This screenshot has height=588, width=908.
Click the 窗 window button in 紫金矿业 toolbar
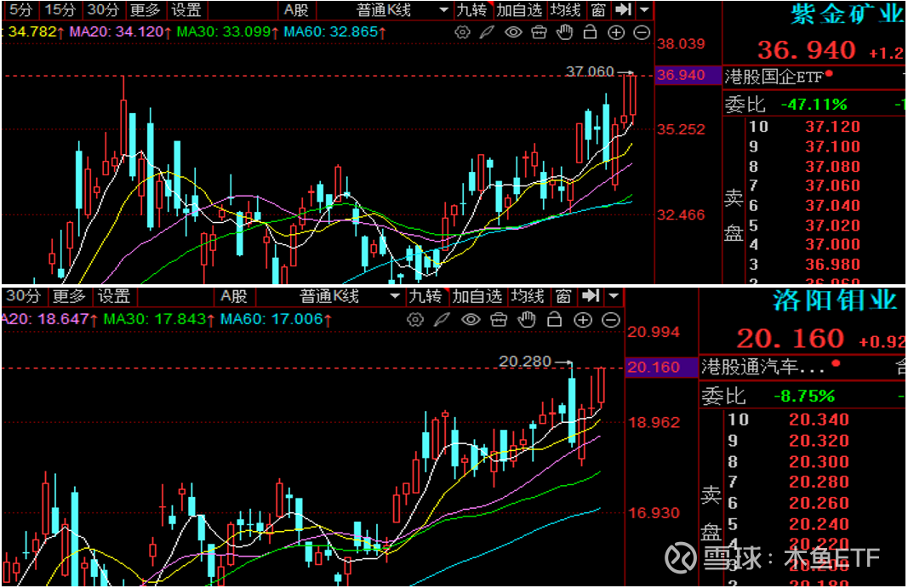598,10
